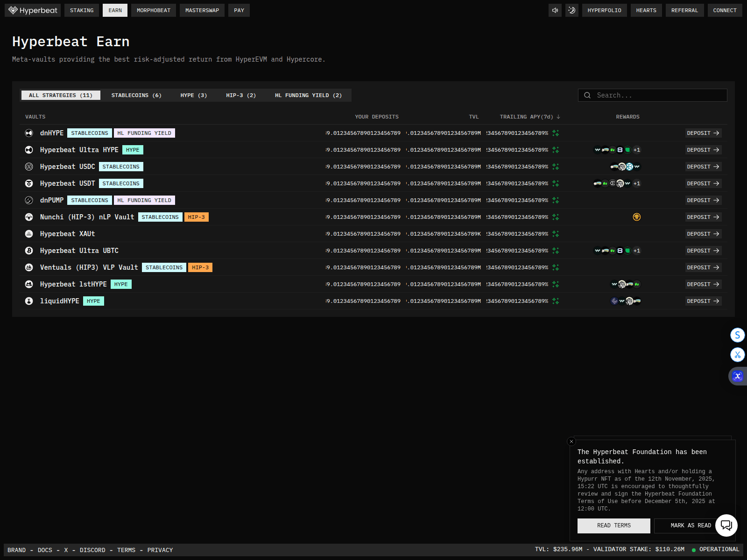Click DEPOSIT for the dnHYPE vault
The width and height of the screenshot is (747, 560).
point(703,133)
